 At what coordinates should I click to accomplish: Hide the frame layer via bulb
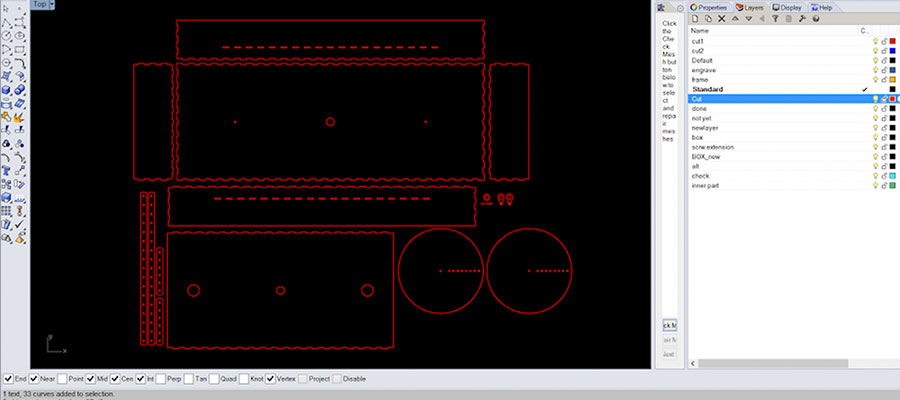(875, 80)
